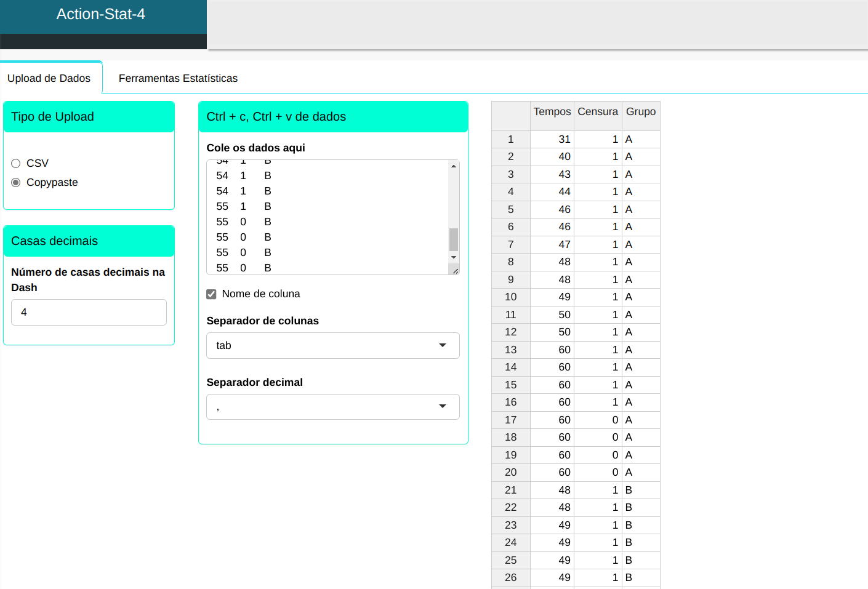Switch to Ferramentas Estatísticas tab
The width and height of the screenshot is (868, 589).
click(178, 78)
